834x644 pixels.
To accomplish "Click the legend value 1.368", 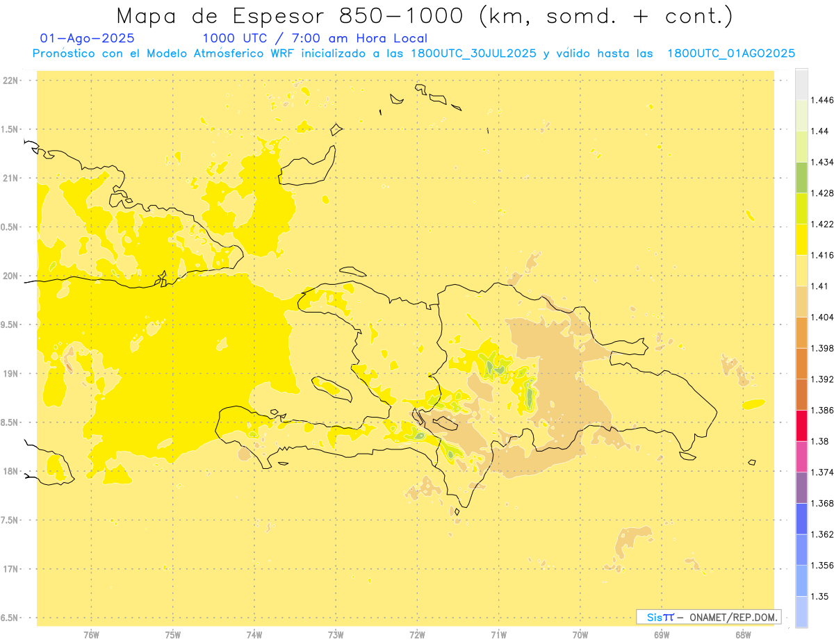I will coord(821,504).
